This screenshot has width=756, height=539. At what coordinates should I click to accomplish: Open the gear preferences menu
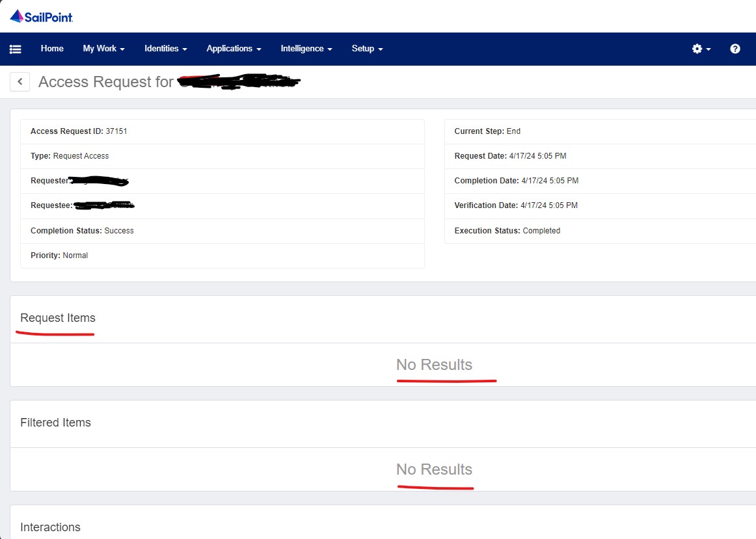click(701, 49)
